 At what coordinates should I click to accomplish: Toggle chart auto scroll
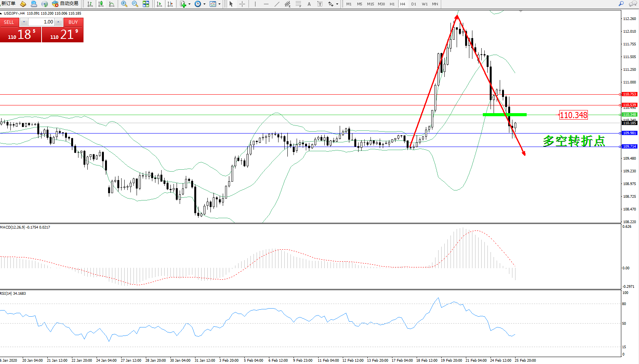[159, 4]
